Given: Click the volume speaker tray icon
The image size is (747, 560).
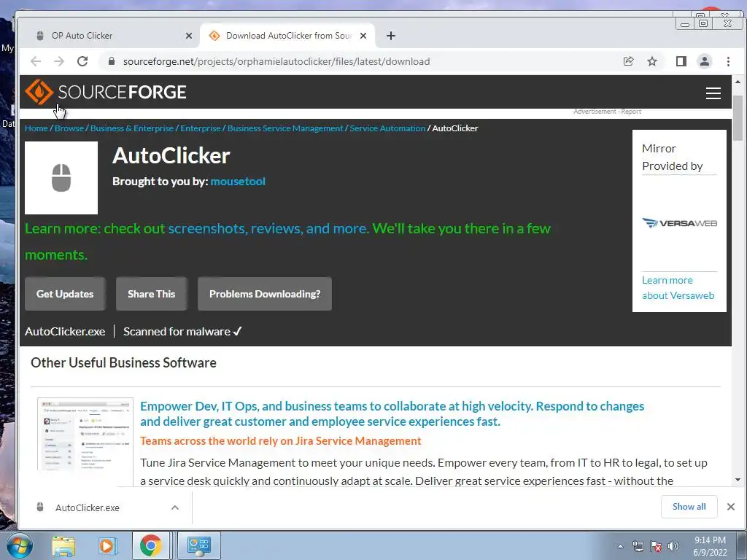Looking at the screenshot, I should coord(673,546).
